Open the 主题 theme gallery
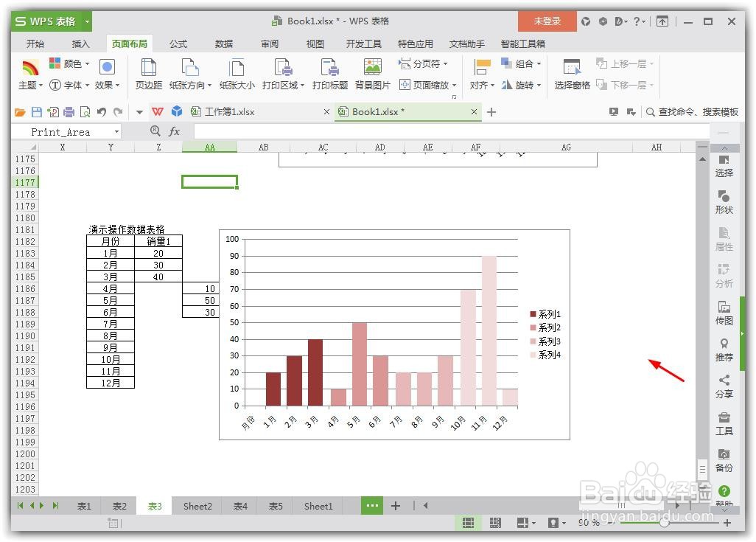The image size is (756, 542). pos(30,74)
